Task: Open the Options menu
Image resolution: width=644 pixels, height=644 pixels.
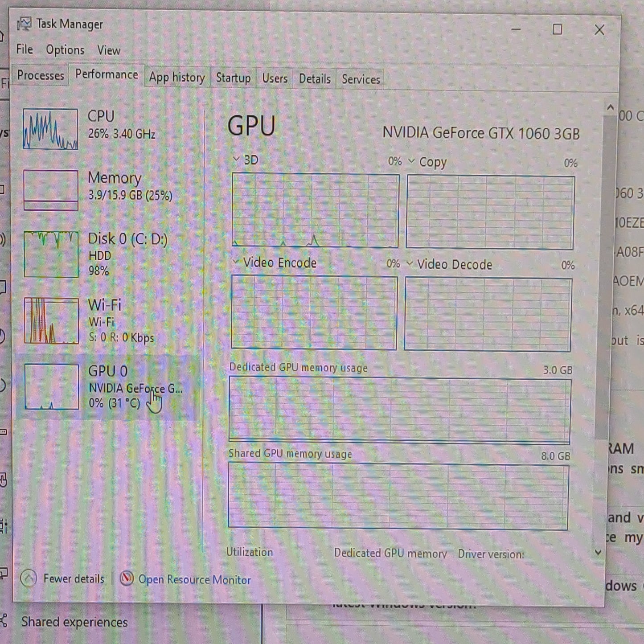Action: coord(65,50)
